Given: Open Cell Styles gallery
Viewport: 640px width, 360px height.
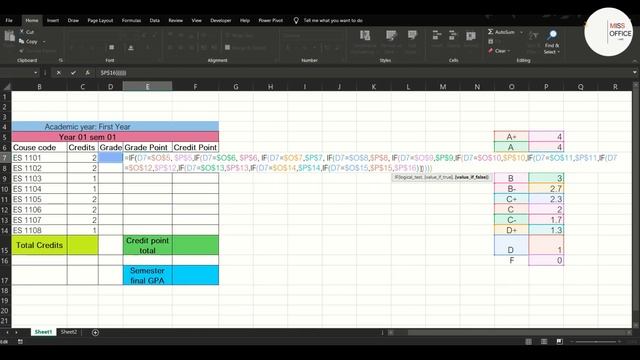Looking at the screenshot, I should pyautogui.click(x=412, y=36).
